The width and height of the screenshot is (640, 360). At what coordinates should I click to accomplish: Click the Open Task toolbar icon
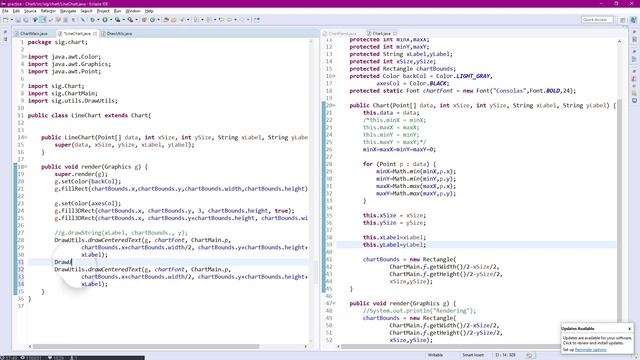click(x=173, y=20)
